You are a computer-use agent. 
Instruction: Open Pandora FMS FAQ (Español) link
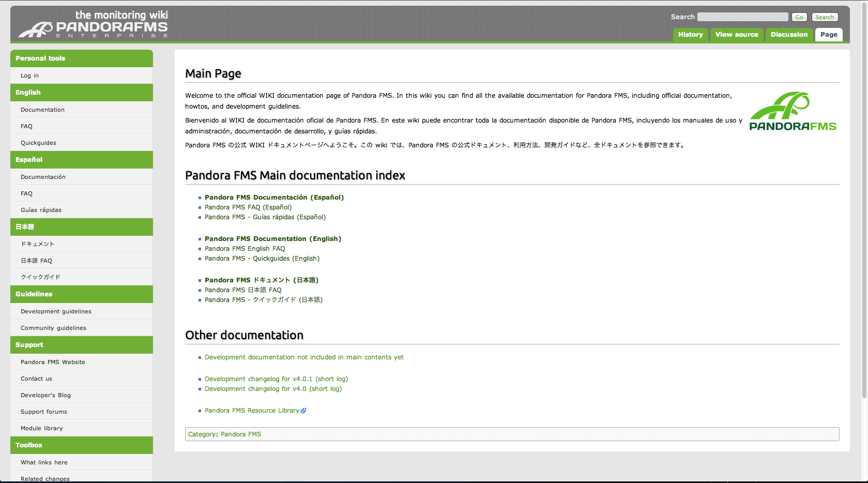[x=248, y=207]
